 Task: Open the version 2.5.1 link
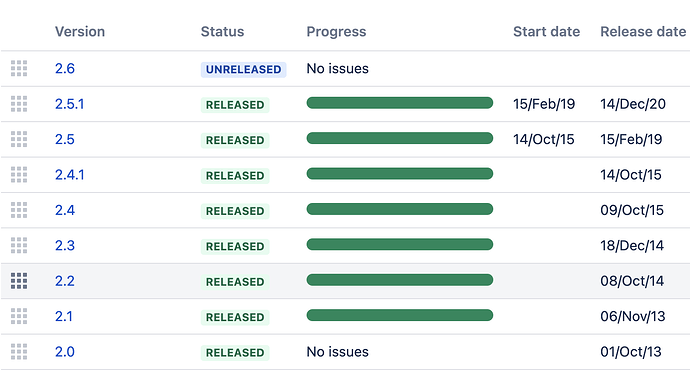70,104
